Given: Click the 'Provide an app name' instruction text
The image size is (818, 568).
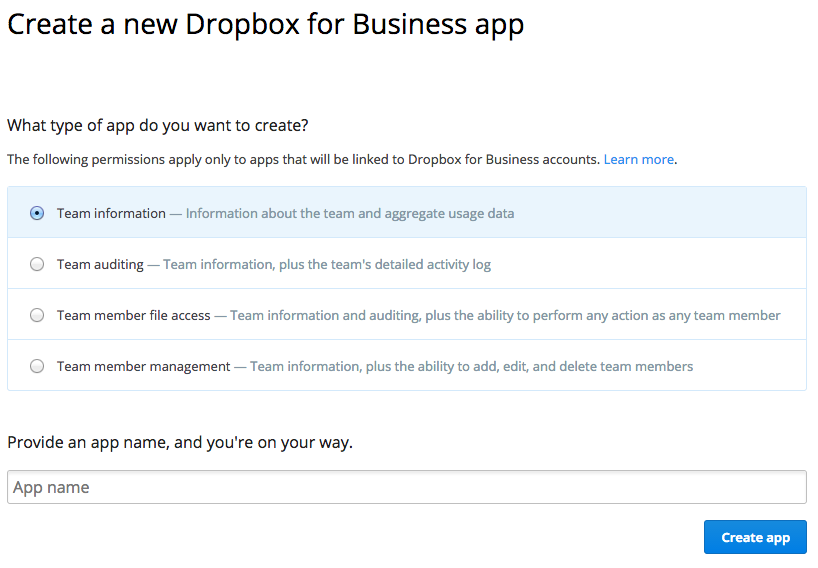Looking at the screenshot, I should (180, 442).
